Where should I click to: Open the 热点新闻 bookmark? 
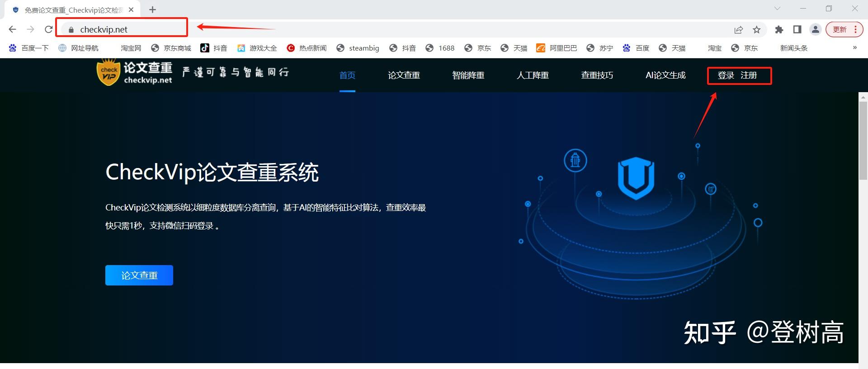pos(307,48)
